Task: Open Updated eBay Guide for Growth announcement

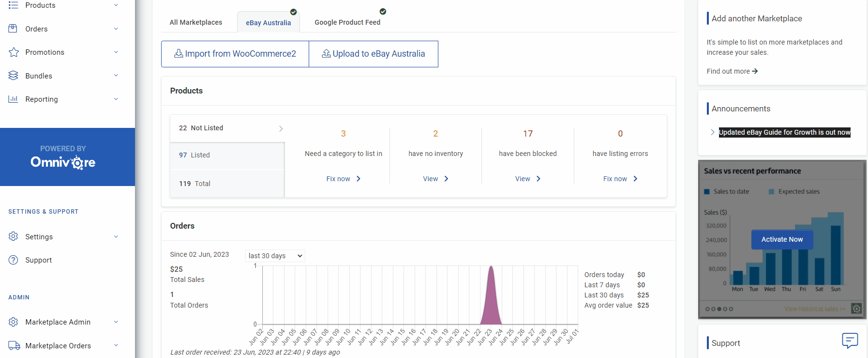Action: 784,132
